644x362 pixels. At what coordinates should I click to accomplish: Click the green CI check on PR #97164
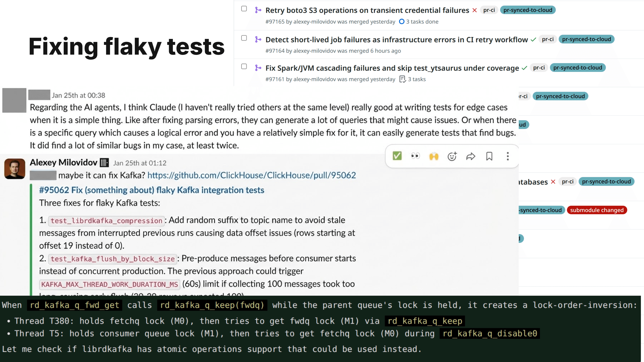[x=533, y=40]
